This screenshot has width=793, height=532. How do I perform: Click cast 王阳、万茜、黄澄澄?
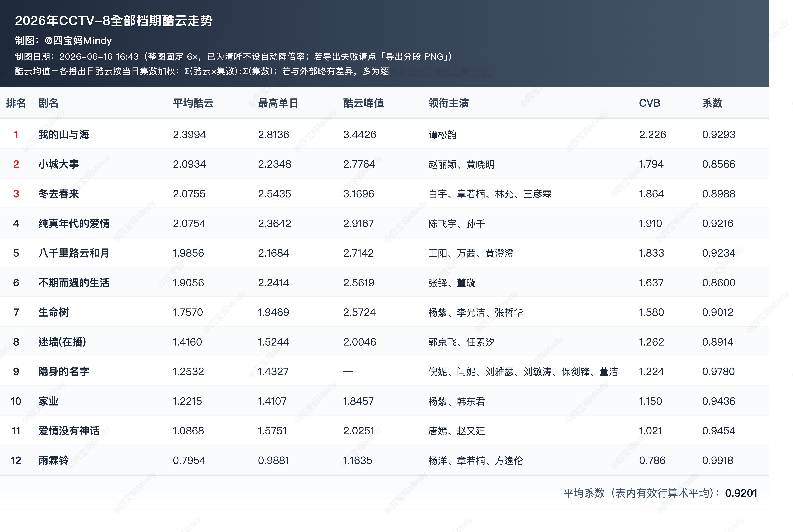471,253
